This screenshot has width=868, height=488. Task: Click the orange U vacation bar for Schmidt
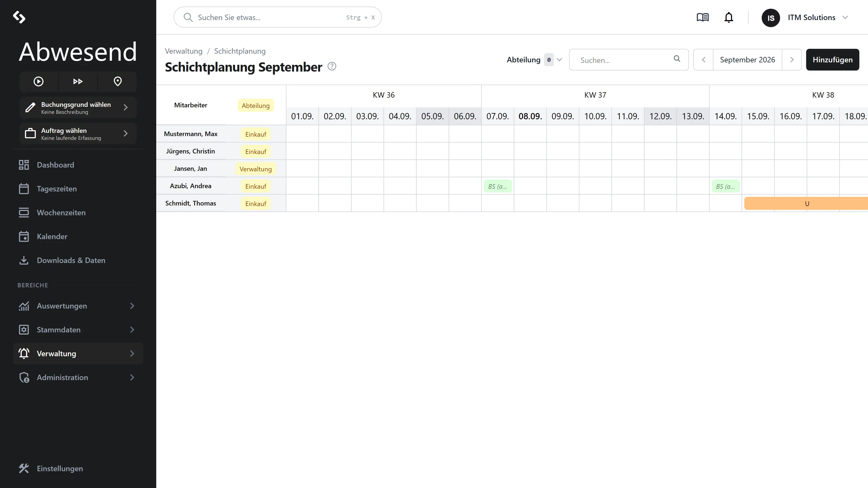[806, 204]
